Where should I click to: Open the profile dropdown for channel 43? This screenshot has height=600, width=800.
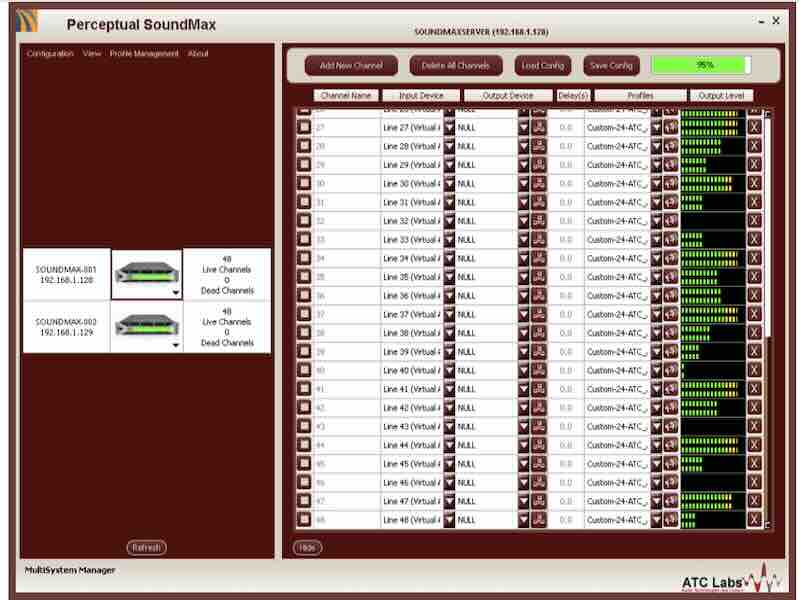656,427
